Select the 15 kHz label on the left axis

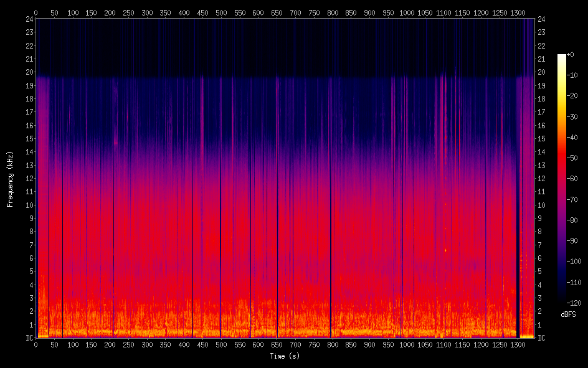(x=28, y=139)
